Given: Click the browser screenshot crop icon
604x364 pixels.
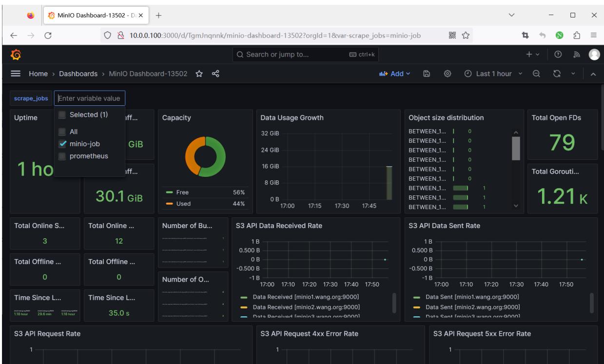Looking at the screenshot, I should point(526,35).
